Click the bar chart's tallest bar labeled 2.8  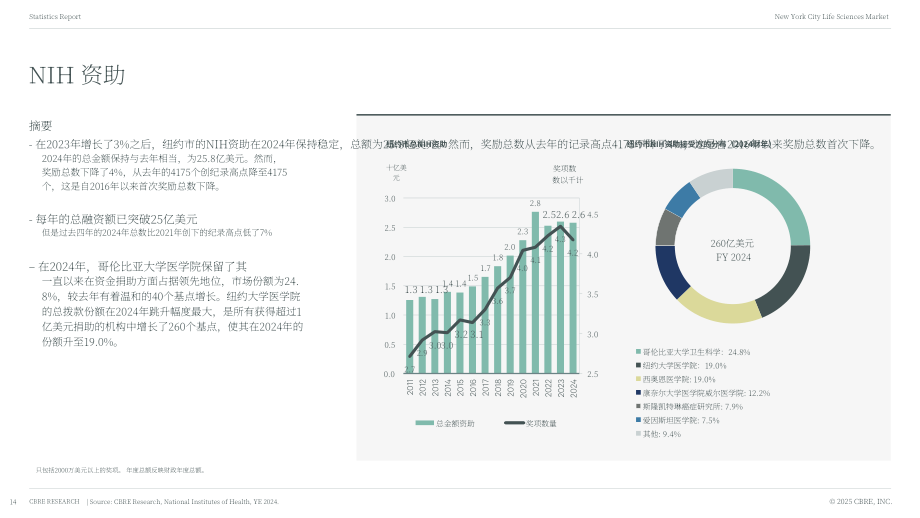[x=535, y=293]
